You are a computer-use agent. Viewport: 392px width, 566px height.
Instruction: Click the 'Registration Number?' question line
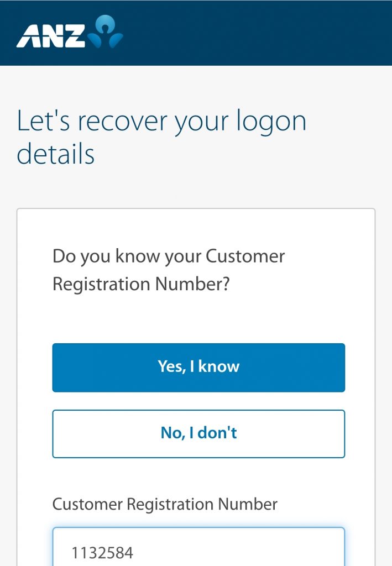click(x=141, y=284)
